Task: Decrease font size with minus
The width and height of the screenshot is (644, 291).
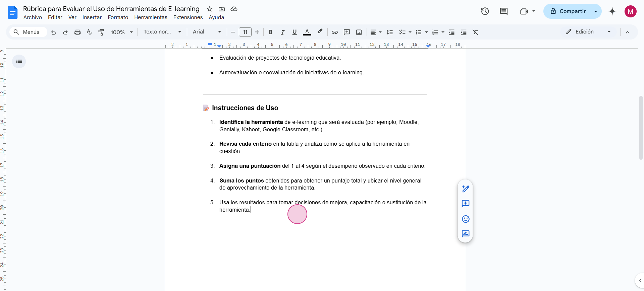Action: (x=233, y=32)
